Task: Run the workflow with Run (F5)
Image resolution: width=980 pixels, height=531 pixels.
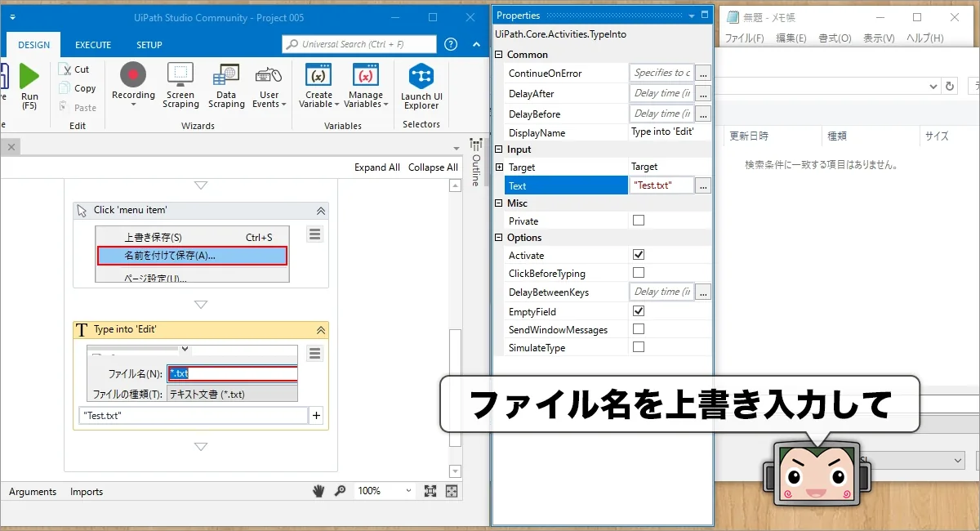Action: [x=29, y=87]
